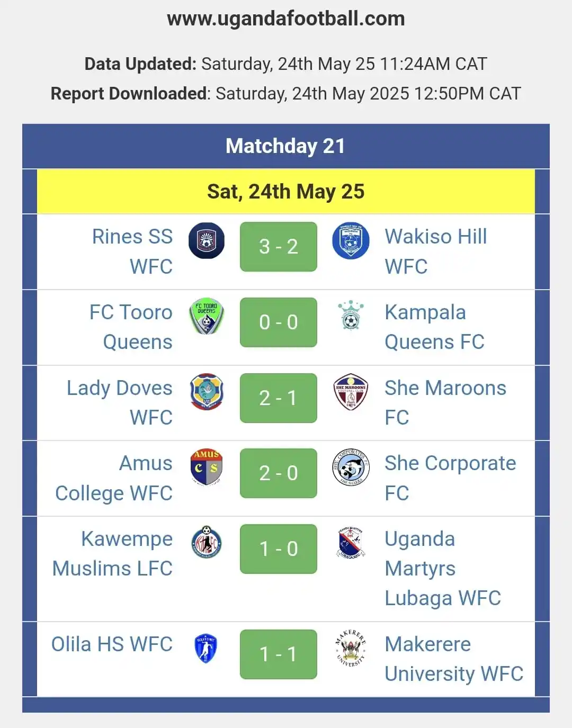572x728 pixels.
Task: Click the 1 - 1 score box
Action: [x=279, y=654]
